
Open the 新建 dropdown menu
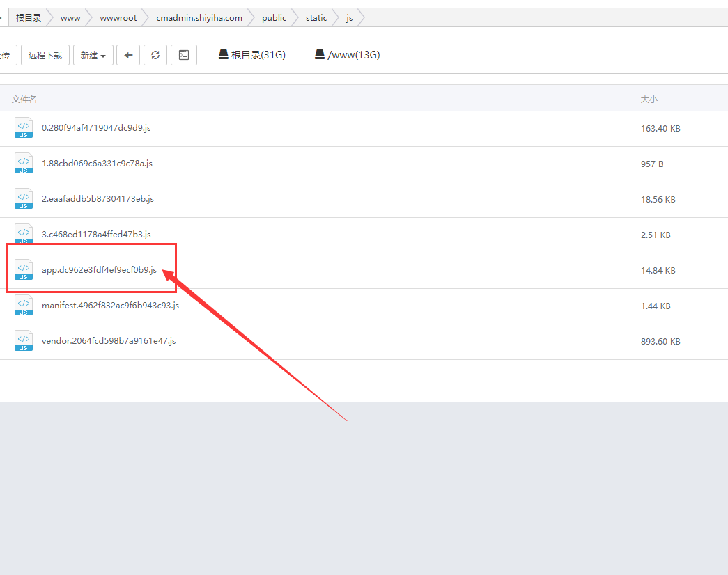coord(93,55)
